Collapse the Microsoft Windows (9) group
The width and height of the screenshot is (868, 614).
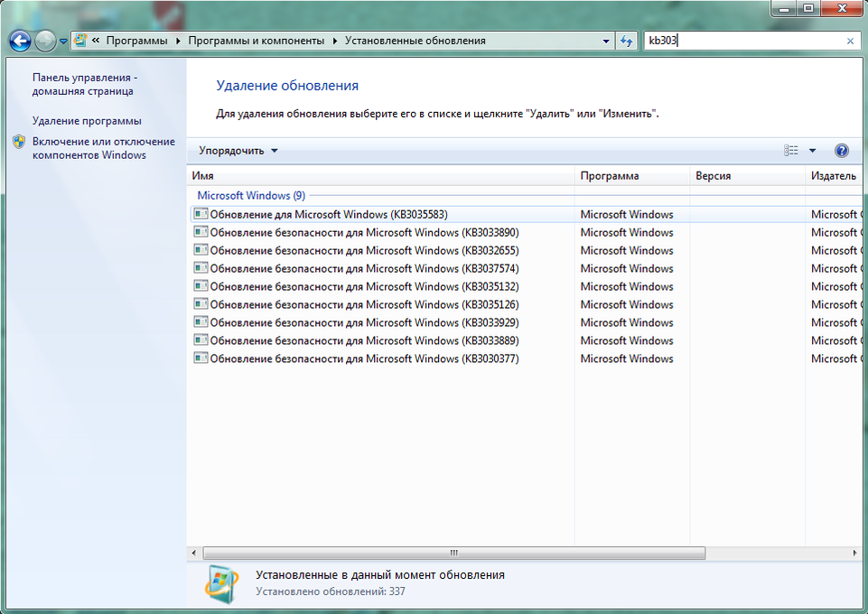point(251,195)
